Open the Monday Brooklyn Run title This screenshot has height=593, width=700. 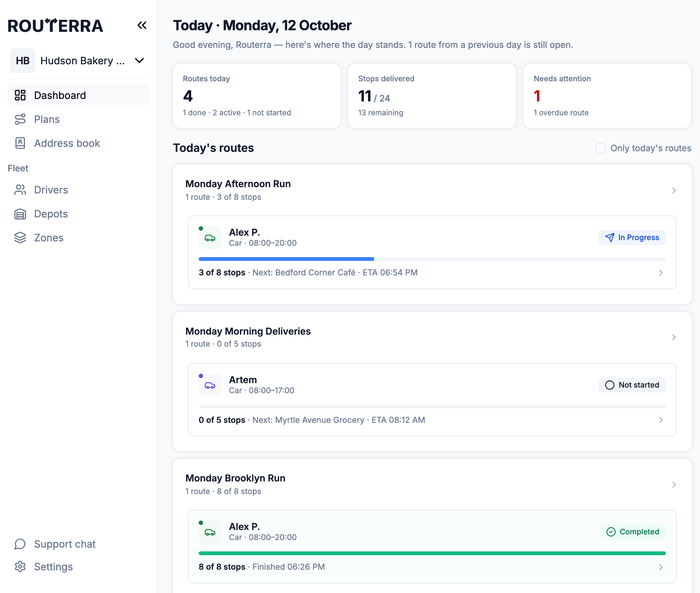pyautogui.click(x=236, y=478)
